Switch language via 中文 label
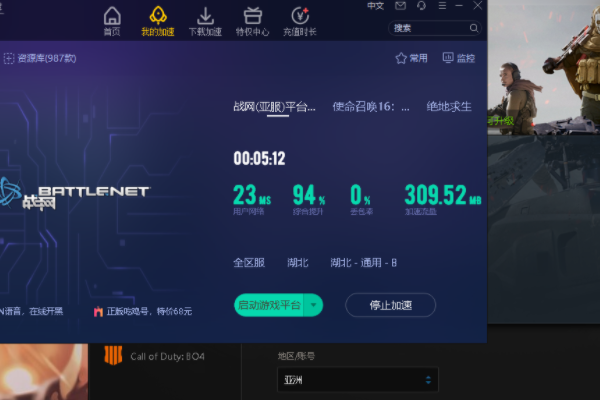600x400 pixels. (x=375, y=6)
